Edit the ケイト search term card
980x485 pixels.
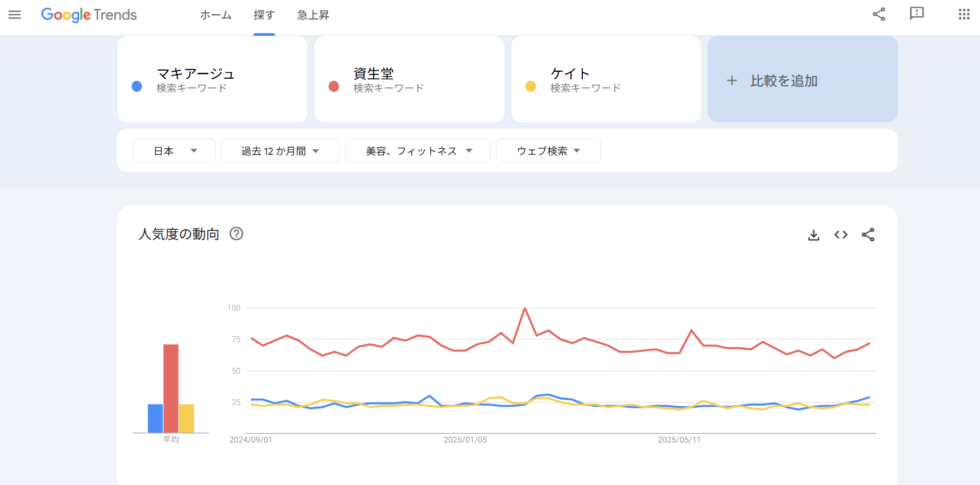coord(606,79)
